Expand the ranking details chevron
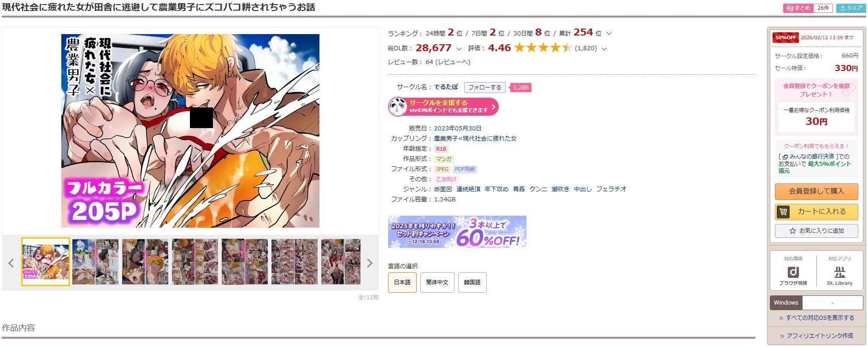 point(609,33)
